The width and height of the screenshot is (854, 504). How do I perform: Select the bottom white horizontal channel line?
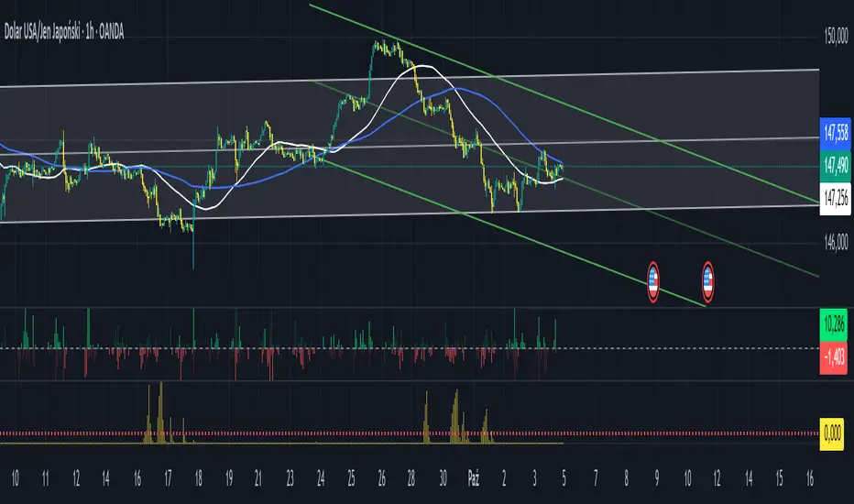pyautogui.click(x=410, y=213)
